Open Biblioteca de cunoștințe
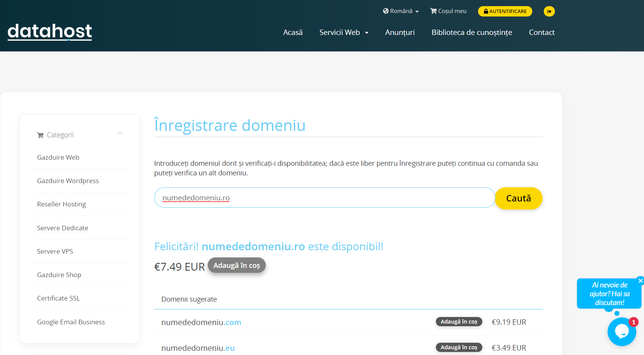644x355 pixels. (x=472, y=32)
